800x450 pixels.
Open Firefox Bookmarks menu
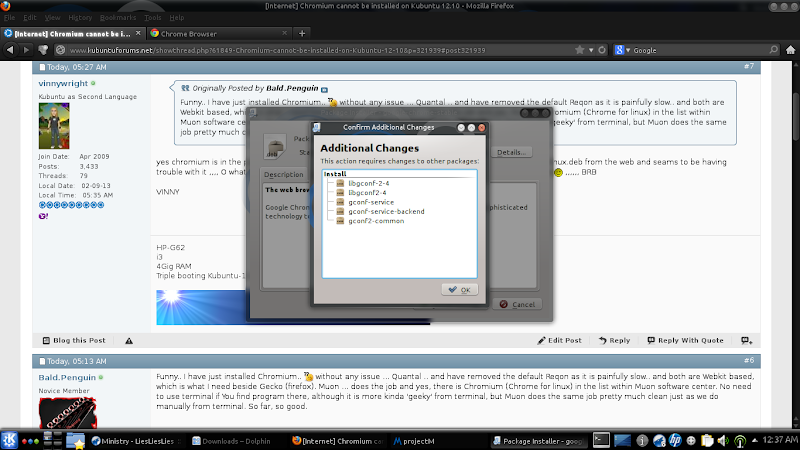[118, 17]
